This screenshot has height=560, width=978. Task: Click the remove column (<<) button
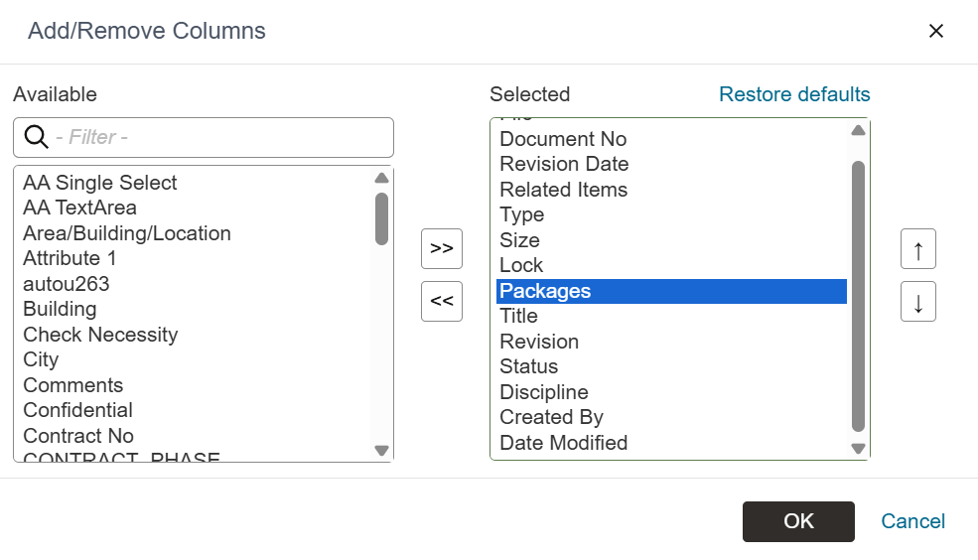tap(442, 302)
